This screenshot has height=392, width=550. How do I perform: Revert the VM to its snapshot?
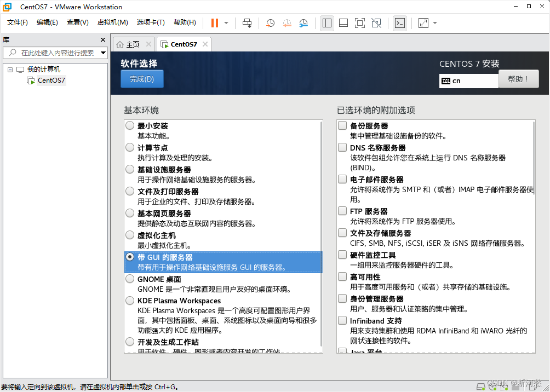coord(287,23)
